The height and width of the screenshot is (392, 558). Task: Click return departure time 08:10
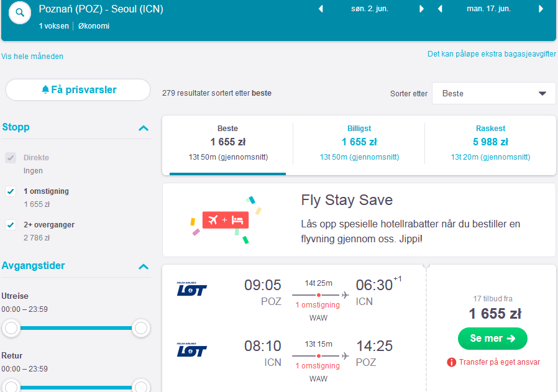pos(263,346)
